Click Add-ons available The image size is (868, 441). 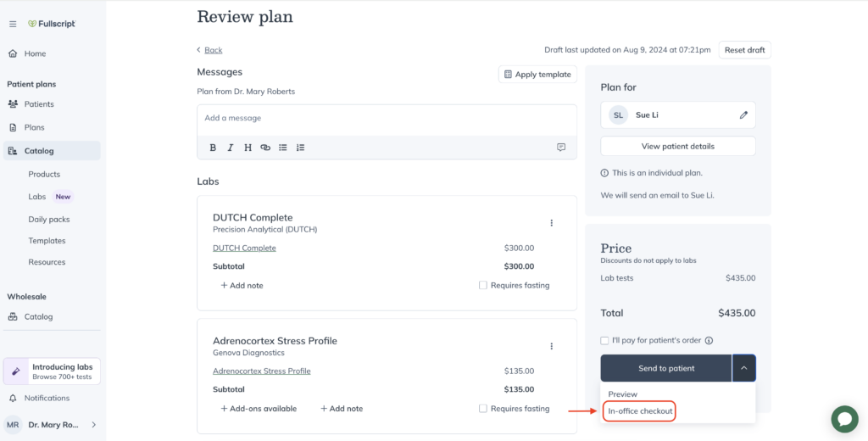tap(259, 408)
